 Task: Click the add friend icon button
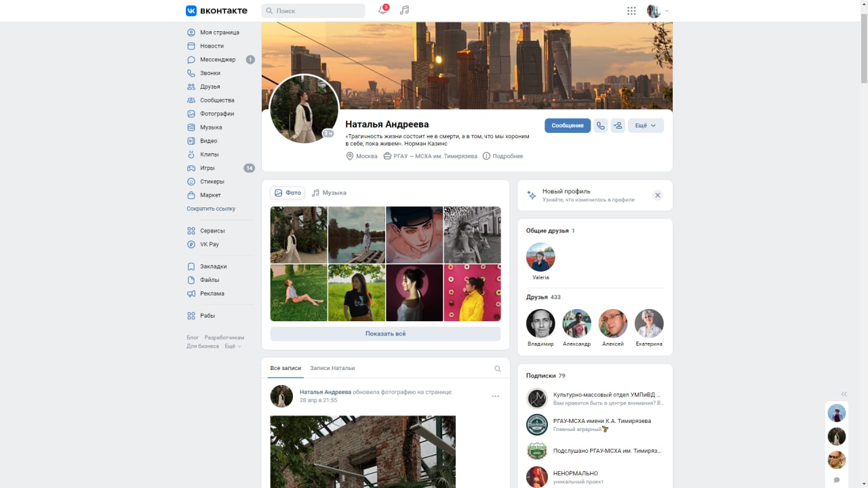pyautogui.click(x=618, y=125)
